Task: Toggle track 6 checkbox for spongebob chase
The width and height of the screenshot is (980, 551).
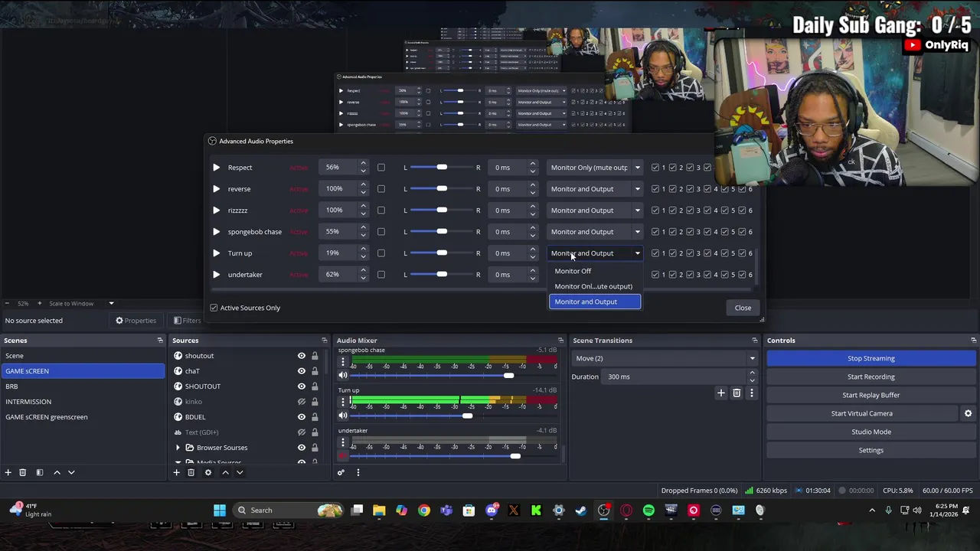Action: click(743, 232)
